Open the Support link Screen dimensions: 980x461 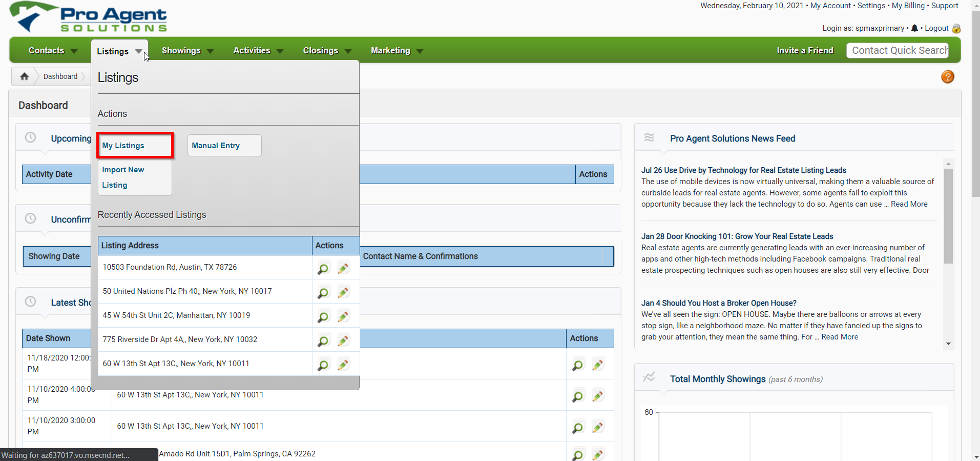pos(945,6)
